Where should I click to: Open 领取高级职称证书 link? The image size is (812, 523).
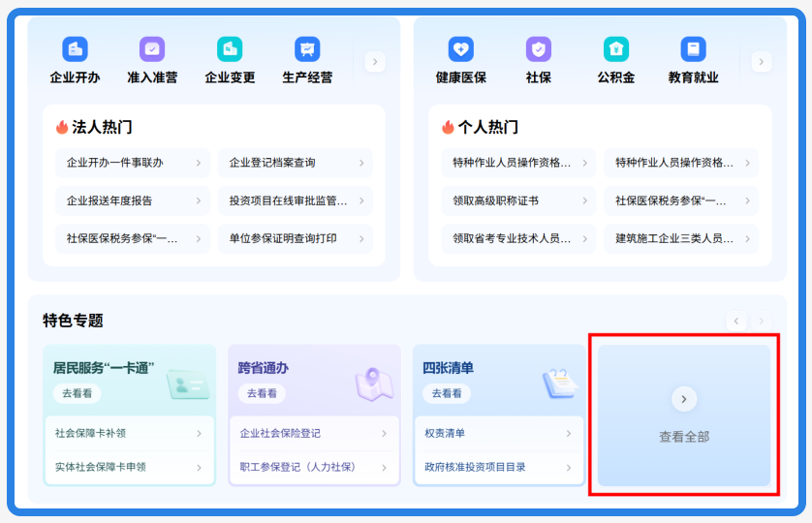[518, 200]
